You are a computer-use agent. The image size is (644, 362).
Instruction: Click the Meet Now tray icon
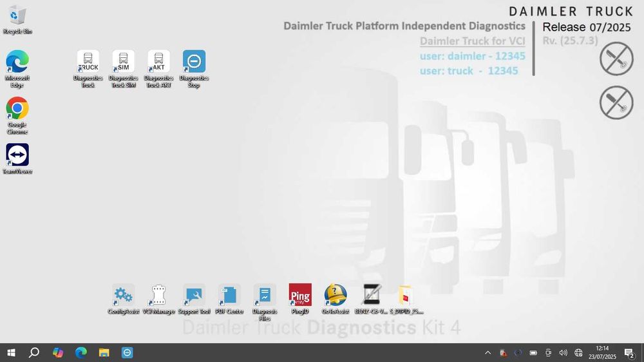548,352
